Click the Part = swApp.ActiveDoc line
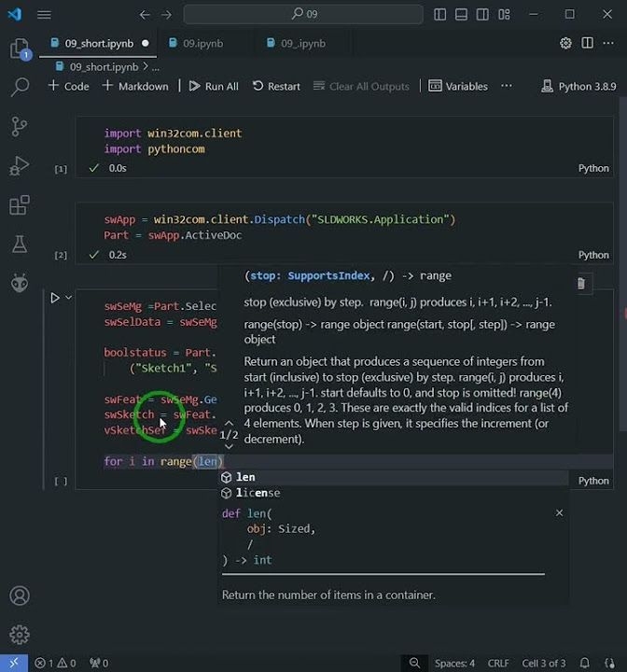Viewport: 627px width, 672px height. tap(173, 235)
